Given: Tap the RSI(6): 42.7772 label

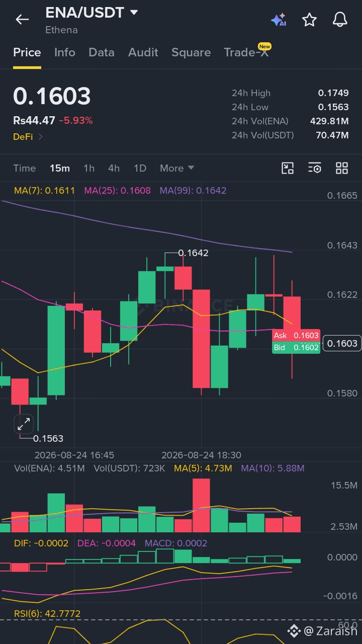Looking at the screenshot, I should point(47,614).
